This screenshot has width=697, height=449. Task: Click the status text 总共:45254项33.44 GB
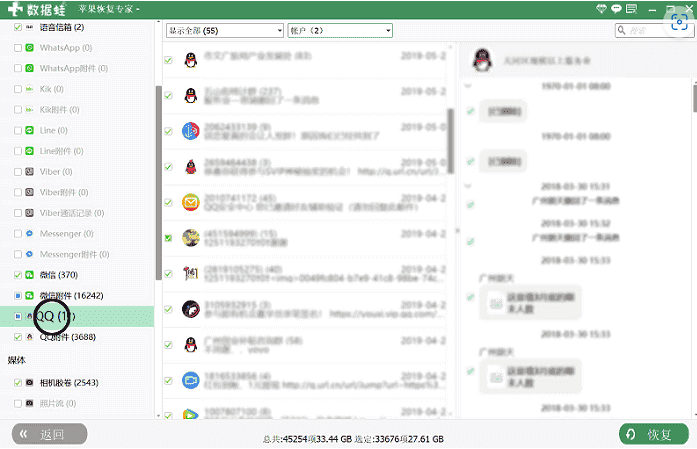[307, 439]
